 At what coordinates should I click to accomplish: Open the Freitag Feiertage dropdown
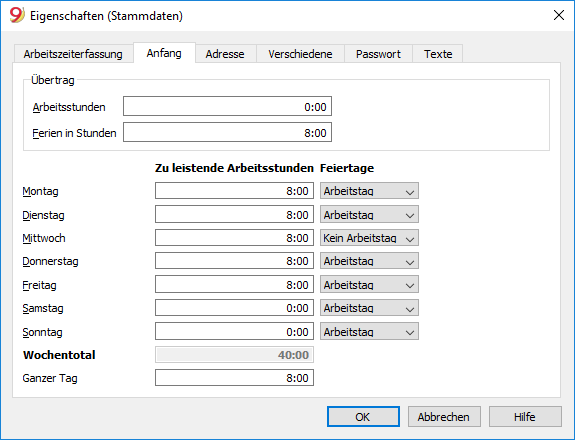(369, 285)
